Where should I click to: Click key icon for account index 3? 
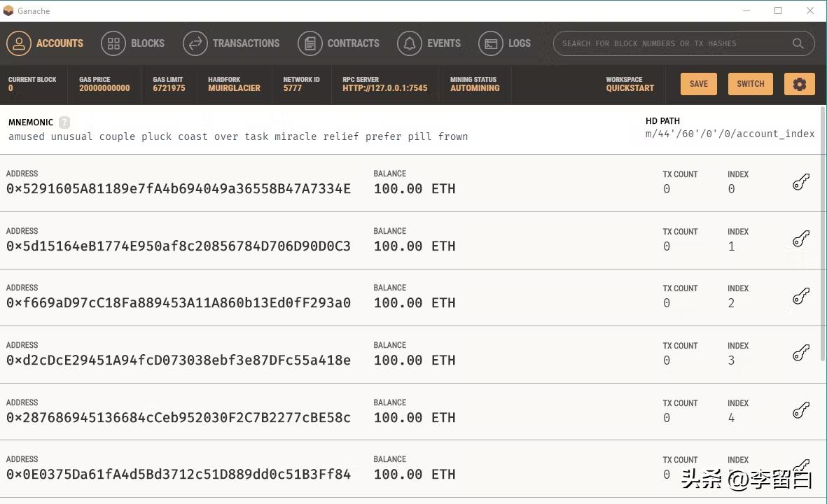coord(801,354)
